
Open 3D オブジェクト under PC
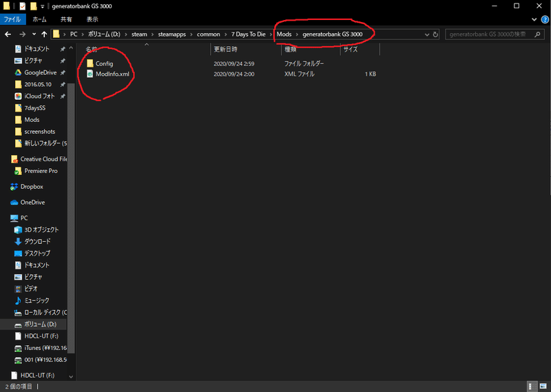pos(41,229)
